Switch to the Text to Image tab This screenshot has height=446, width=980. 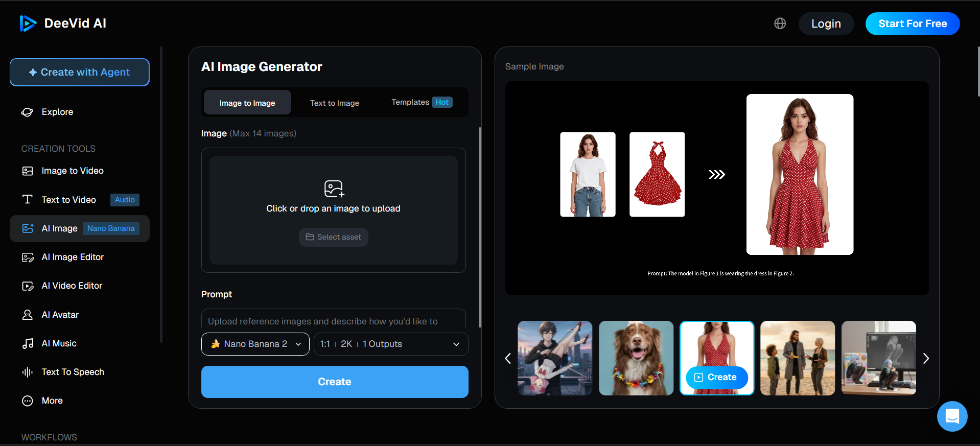(x=334, y=103)
